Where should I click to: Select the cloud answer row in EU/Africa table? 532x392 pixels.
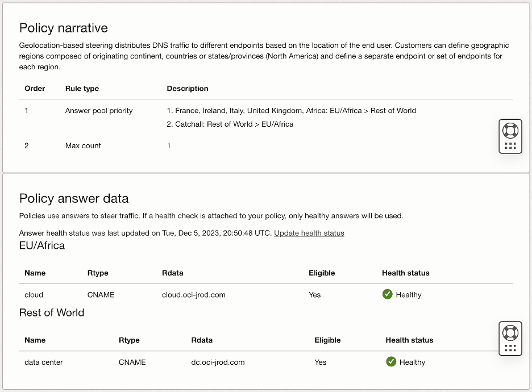[x=34, y=294]
